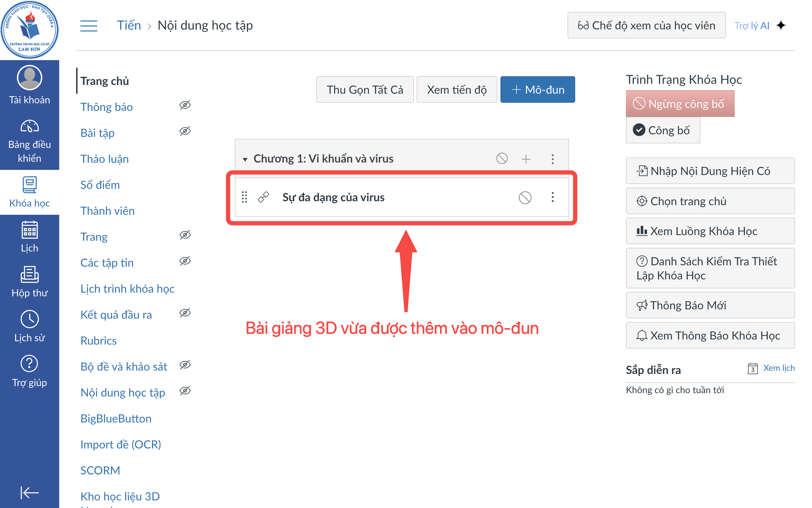812x508 pixels.
Task: Open Các tập tin in course menu
Action: coord(107,262)
